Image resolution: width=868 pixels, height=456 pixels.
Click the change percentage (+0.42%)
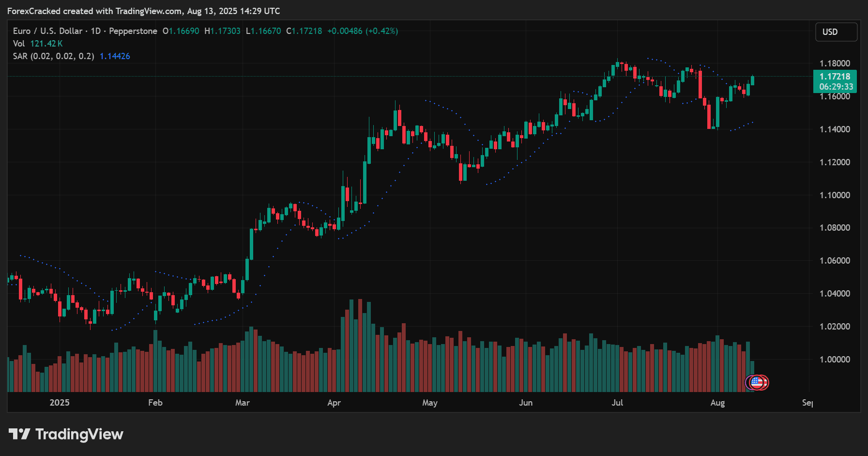tap(382, 31)
